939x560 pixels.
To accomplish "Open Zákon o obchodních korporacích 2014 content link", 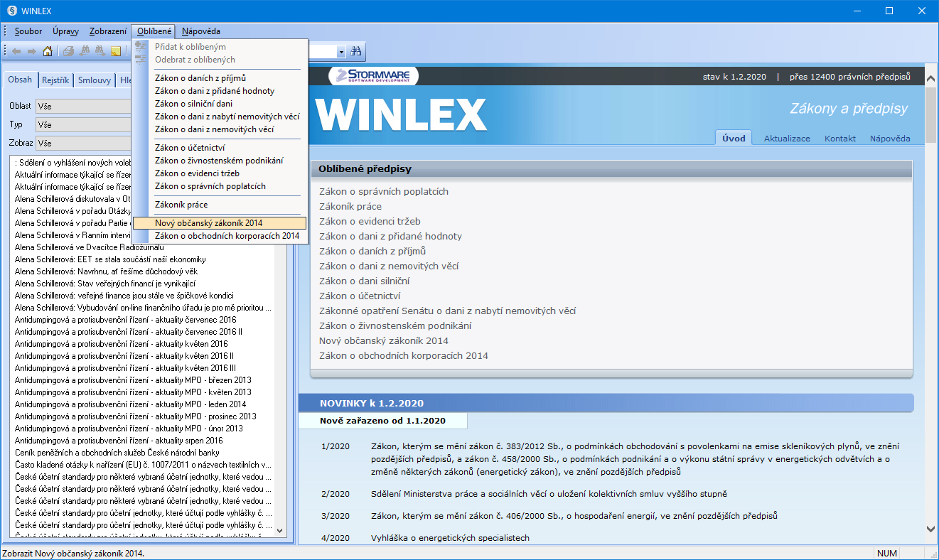I will click(x=404, y=356).
